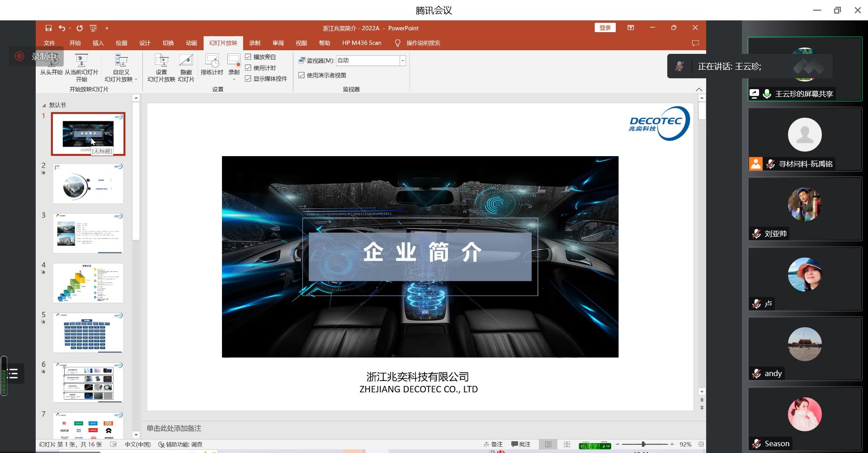Open 批注 comments from status bar
The height and width of the screenshot is (453, 868).
click(521, 444)
